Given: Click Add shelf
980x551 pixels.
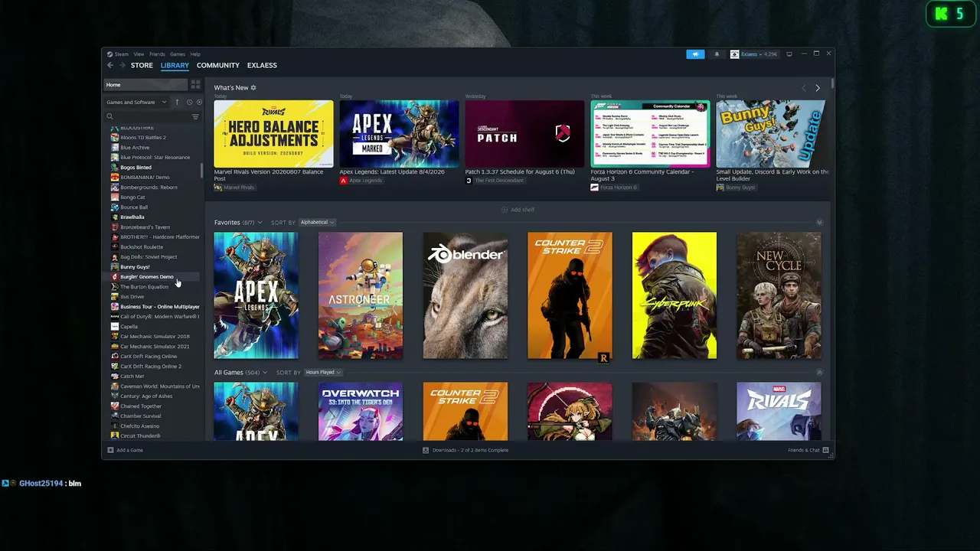Looking at the screenshot, I should point(518,209).
